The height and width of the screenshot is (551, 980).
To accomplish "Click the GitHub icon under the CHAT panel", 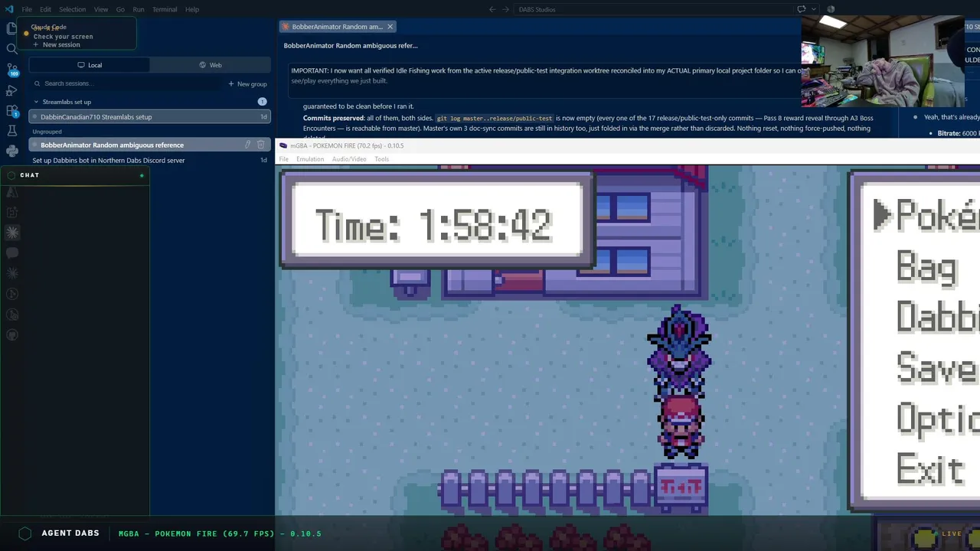I will click(12, 334).
